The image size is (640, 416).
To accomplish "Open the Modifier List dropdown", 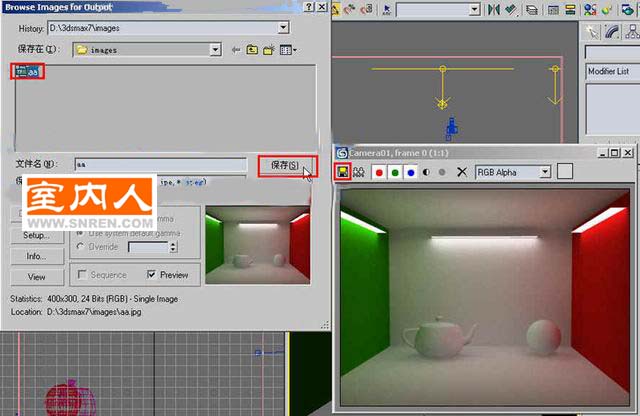I will [x=613, y=71].
